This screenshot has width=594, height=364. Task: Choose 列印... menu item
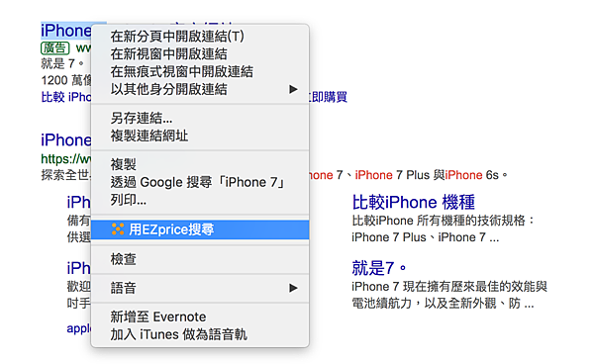pyautogui.click(x=200, y=200)
